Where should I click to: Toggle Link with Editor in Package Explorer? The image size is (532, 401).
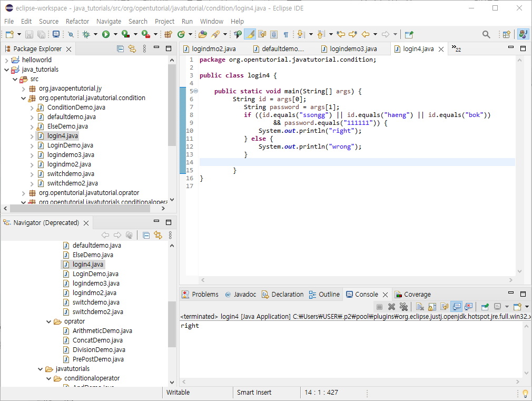coord(132,49)
